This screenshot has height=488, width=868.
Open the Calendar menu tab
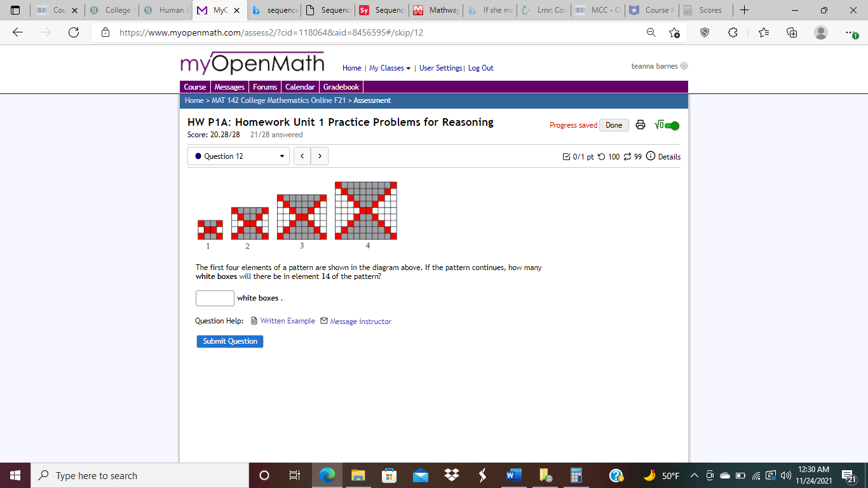(x=300, y=87)
